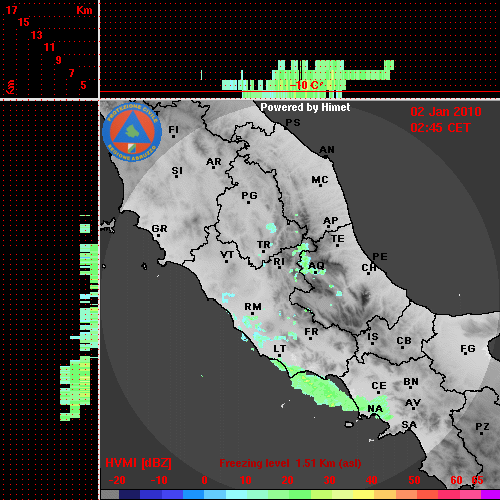Click the city marker labeled SA
Viewport: 500px width, 500px height.
409,426
